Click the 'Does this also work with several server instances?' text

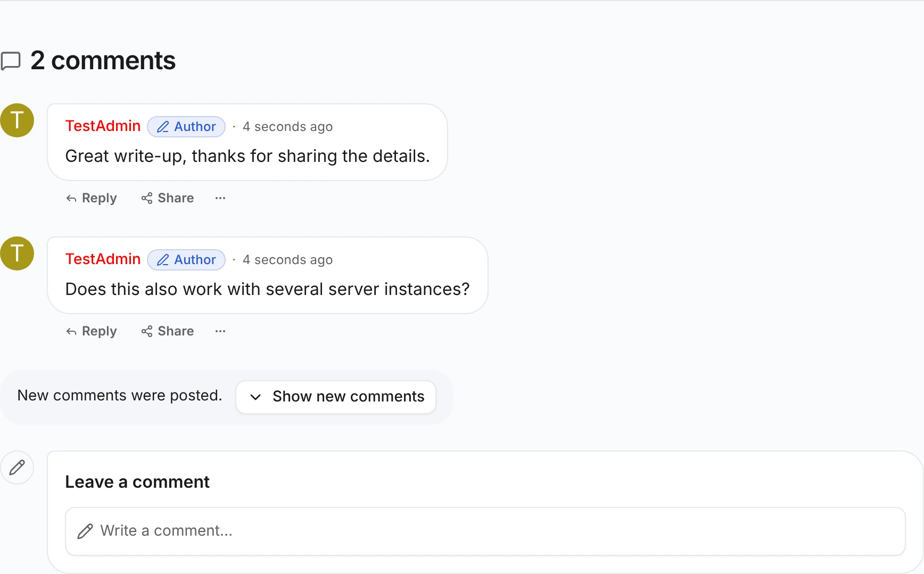(268, 289)
